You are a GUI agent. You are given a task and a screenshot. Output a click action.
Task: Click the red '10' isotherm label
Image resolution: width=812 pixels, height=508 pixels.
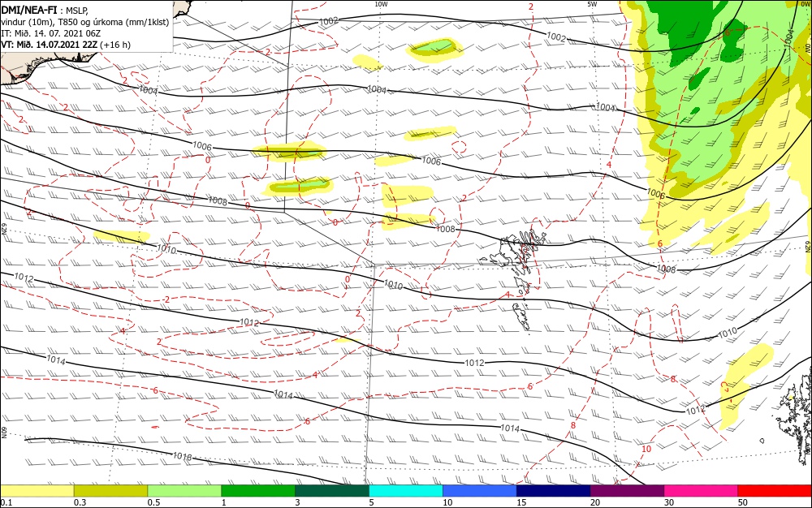pos(646,449)
